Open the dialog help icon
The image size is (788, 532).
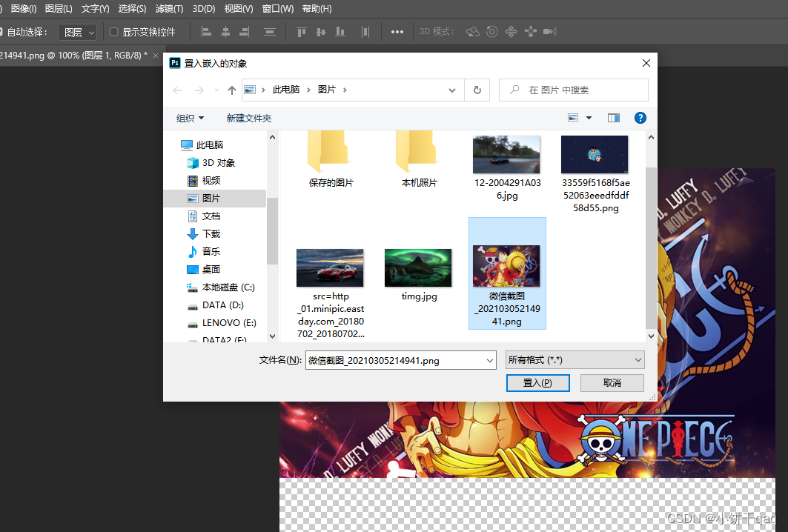coord(640,118)
